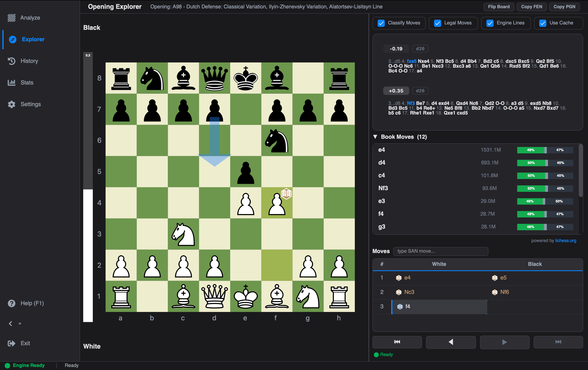Click the e4 win-rate bar in Book Moves
Screen dimensions: 588x370
pyautogui.click(x=545, y=150)
